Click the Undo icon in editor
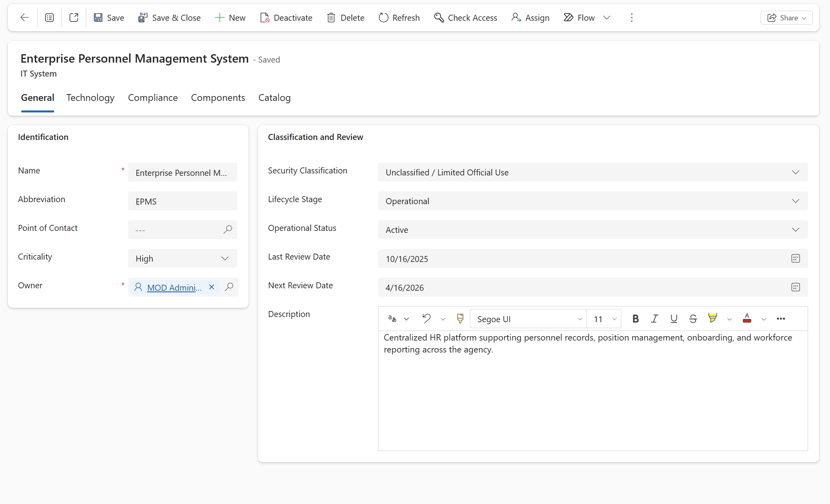This screenshot has width=830, height=504. point(426,319)
